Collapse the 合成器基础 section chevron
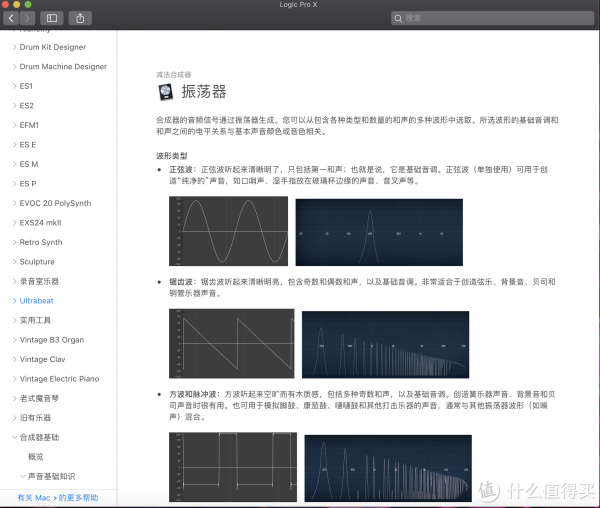The image size is (600, 508). click(15, 437)
